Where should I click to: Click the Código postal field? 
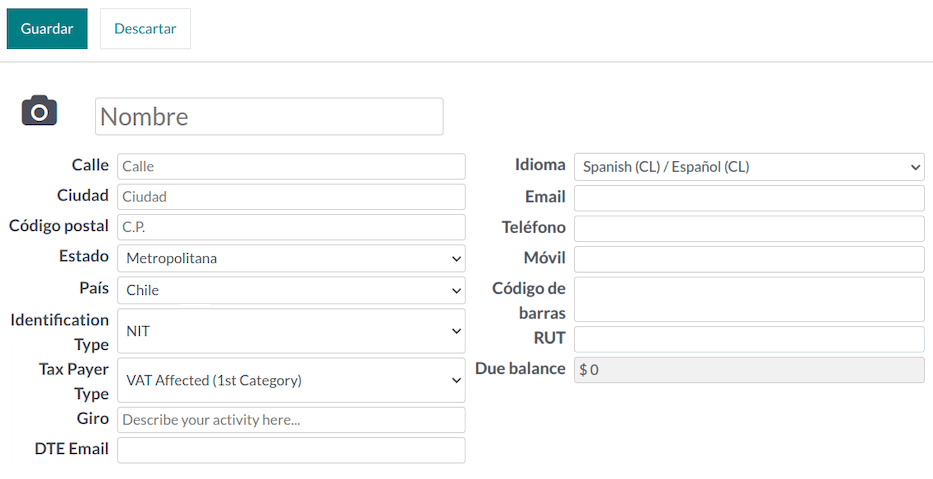[x=291, y=227]
